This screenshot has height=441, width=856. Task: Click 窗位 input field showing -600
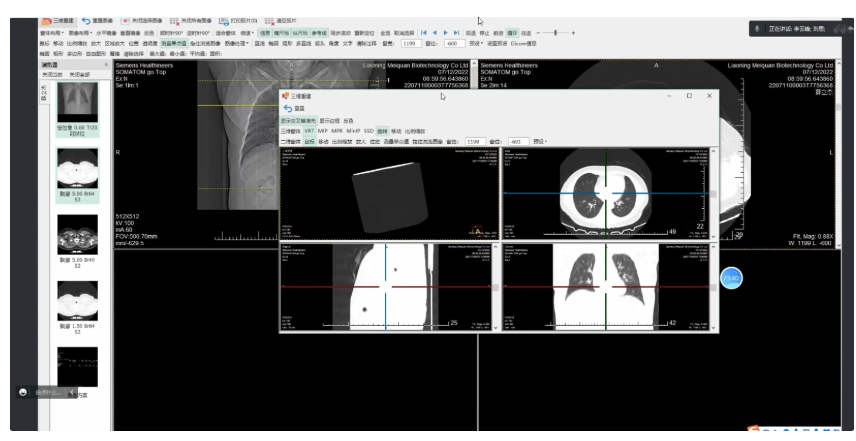coord(455,43)
